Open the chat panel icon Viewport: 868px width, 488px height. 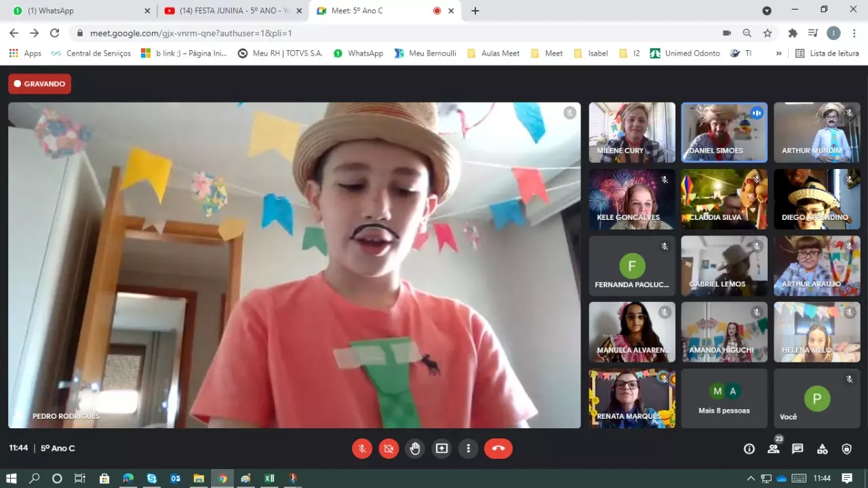coord(797,449)
